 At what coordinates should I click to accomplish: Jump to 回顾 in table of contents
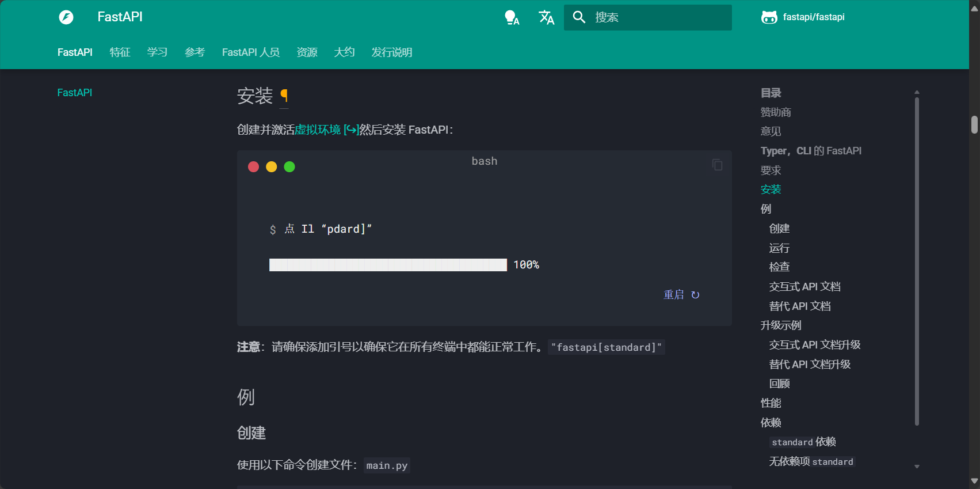[x=779, y=384]
